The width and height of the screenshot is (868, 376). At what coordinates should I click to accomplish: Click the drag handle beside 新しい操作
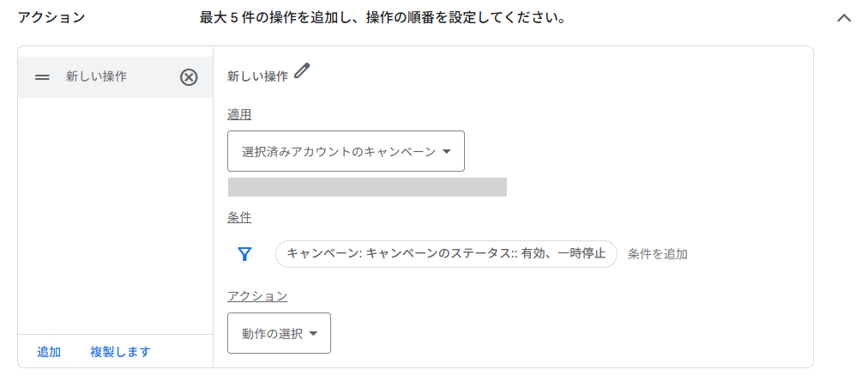(x=42, y=77)
